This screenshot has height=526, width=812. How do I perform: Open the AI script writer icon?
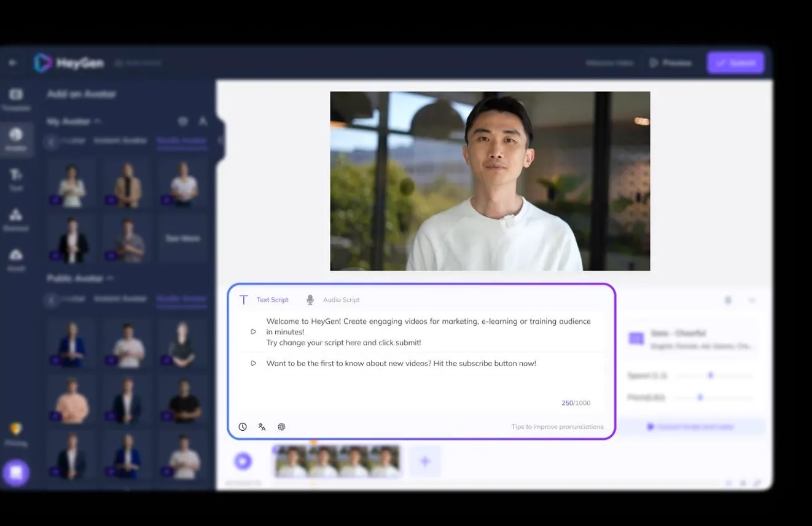click(281, 426)
